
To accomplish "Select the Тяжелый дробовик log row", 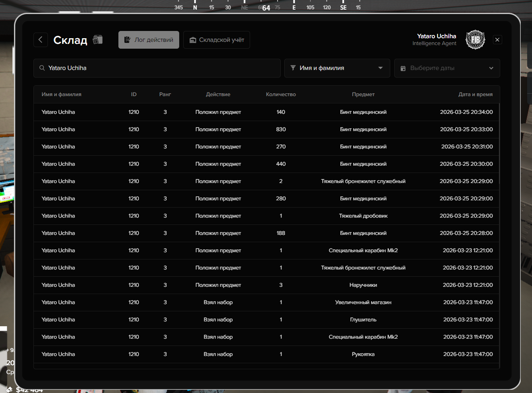I will (266, 216).
